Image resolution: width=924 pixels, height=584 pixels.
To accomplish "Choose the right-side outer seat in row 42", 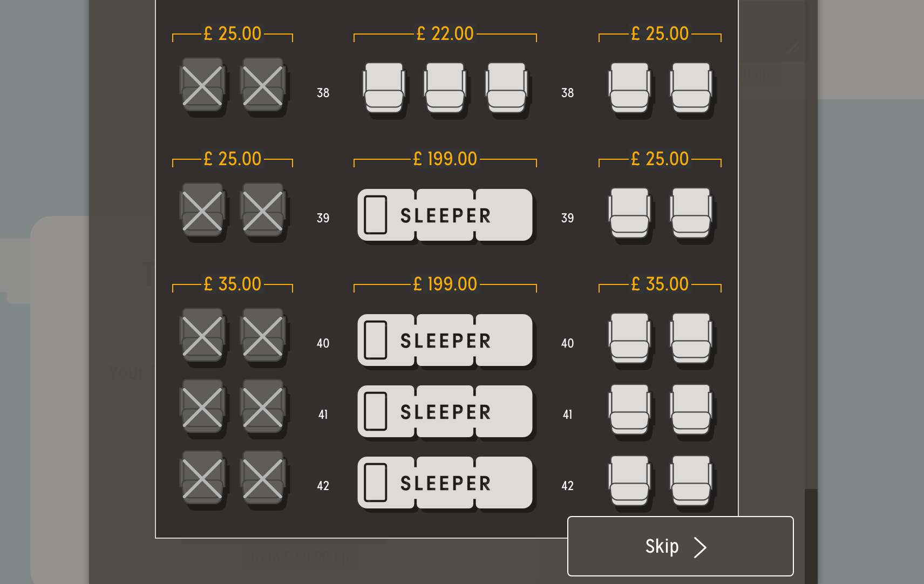I will click(691, 481).
